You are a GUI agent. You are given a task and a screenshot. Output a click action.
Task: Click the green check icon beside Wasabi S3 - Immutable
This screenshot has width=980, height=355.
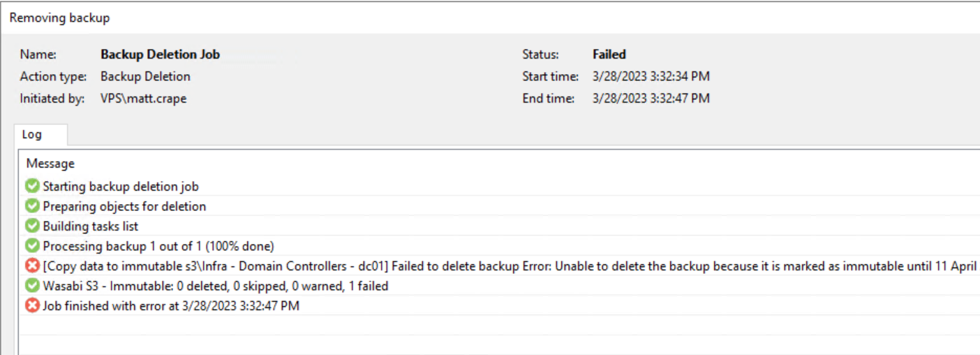32,285
